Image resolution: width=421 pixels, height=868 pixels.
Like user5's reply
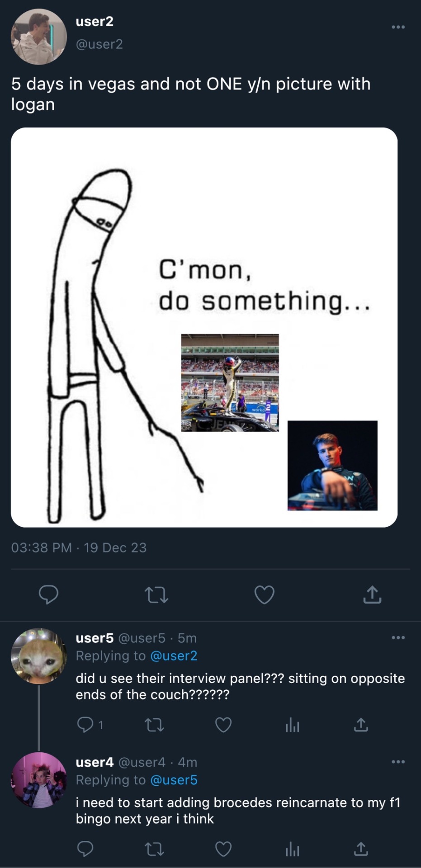coord(223,725)
